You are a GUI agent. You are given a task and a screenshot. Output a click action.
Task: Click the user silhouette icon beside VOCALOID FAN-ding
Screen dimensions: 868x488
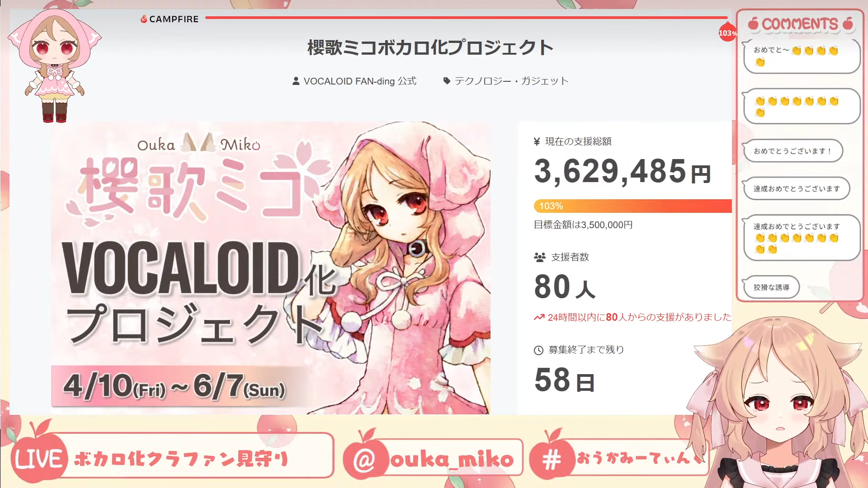click(x=296, y=81)
